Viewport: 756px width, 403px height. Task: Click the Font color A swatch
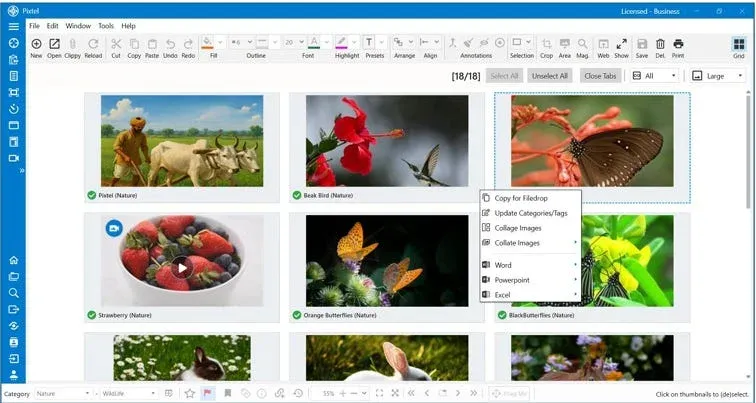(x=314, y=43)
